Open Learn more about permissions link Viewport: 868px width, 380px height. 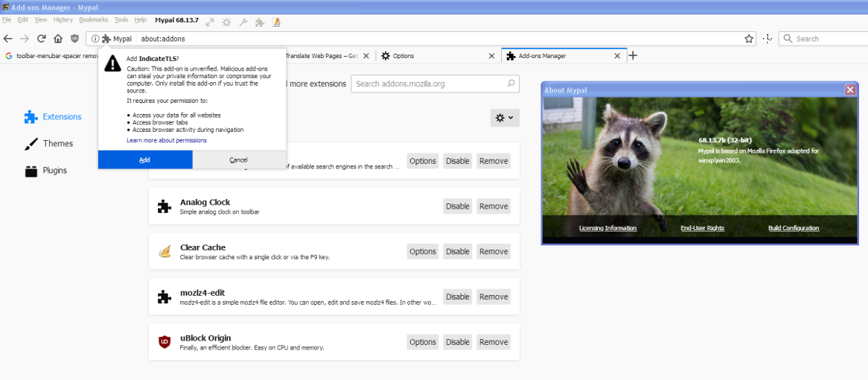coord(167,141)
